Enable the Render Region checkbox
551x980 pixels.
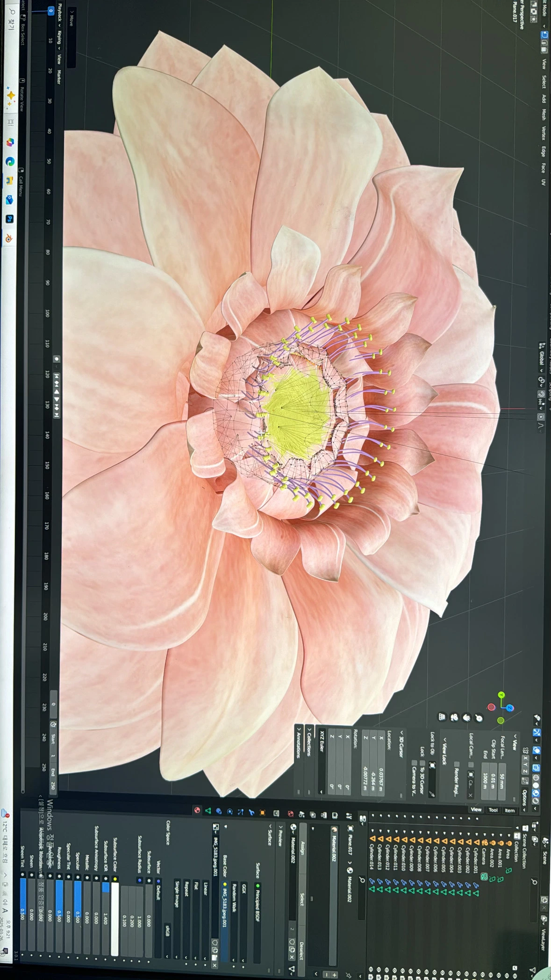click(457, 764)
